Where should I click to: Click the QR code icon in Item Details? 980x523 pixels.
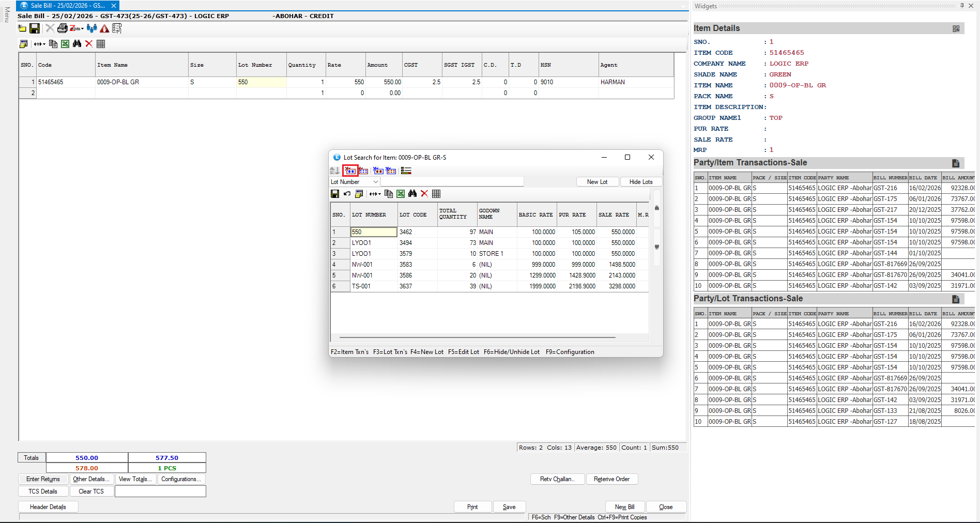pos(956,29)
